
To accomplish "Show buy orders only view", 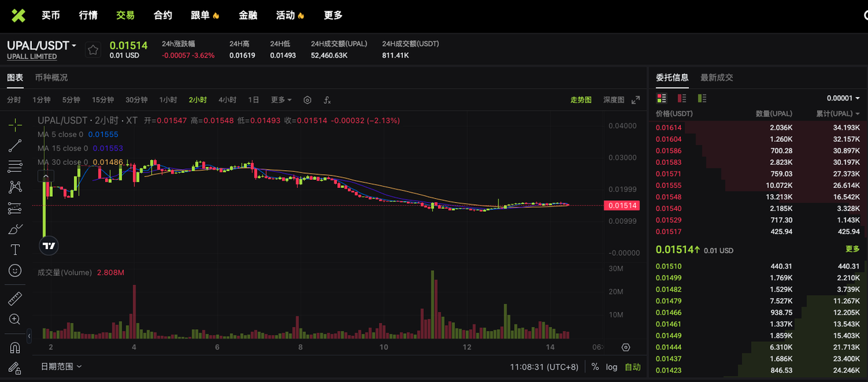I will coord(702,98).
